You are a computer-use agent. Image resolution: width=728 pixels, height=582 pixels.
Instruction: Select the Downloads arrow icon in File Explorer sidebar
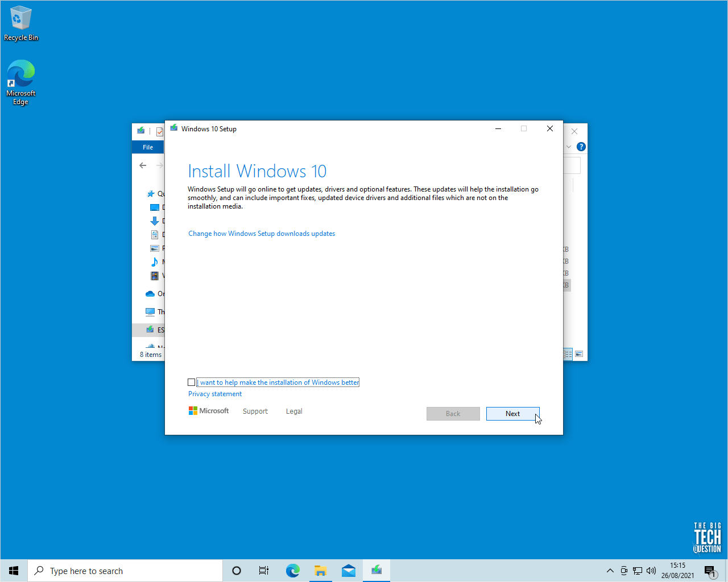154,221
